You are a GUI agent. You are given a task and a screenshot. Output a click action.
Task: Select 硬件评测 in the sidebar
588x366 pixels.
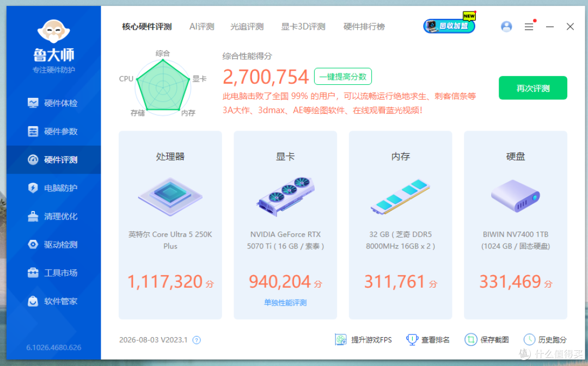pos(53,159)
